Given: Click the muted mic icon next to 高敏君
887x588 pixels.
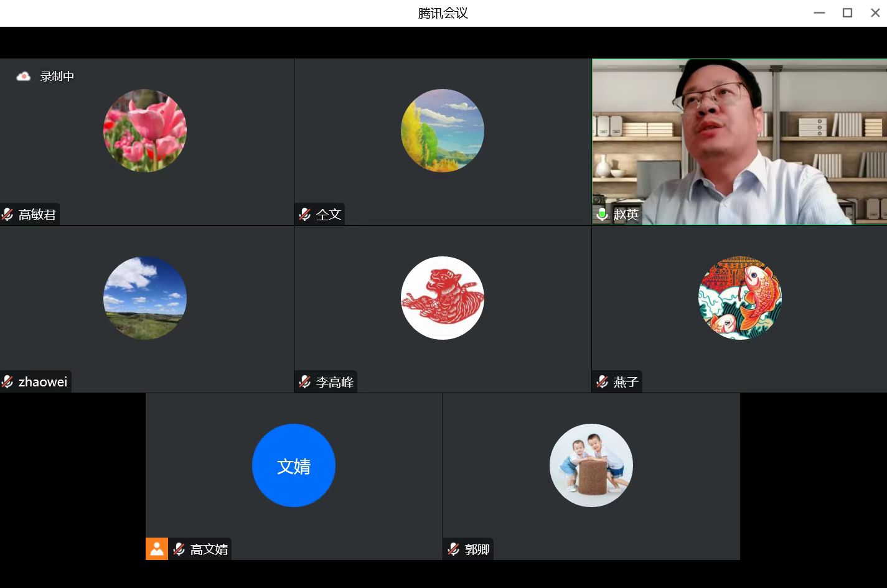Looking at the screenshot, I should click(x=7, y=215).
